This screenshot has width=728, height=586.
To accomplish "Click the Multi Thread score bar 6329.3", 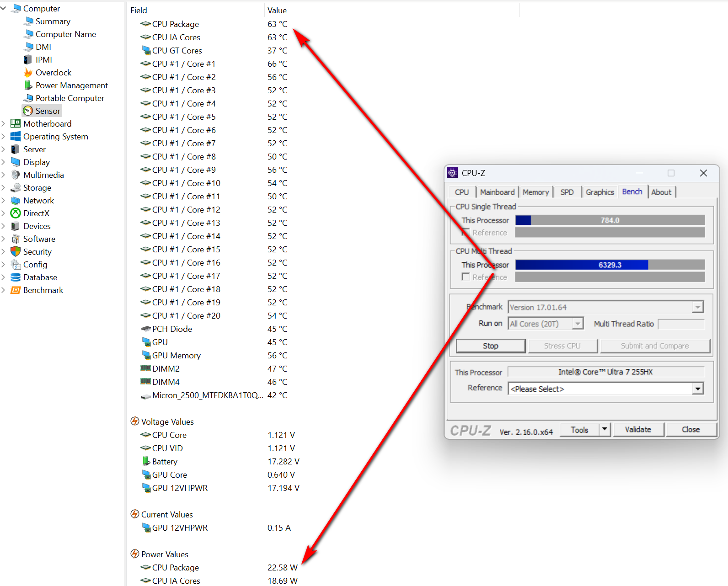I will pos(610,264).
